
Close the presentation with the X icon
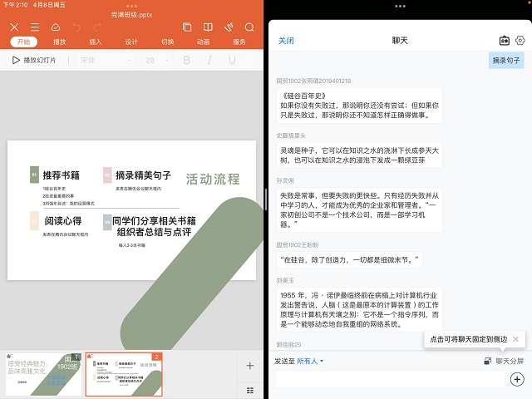coord(14,27)
